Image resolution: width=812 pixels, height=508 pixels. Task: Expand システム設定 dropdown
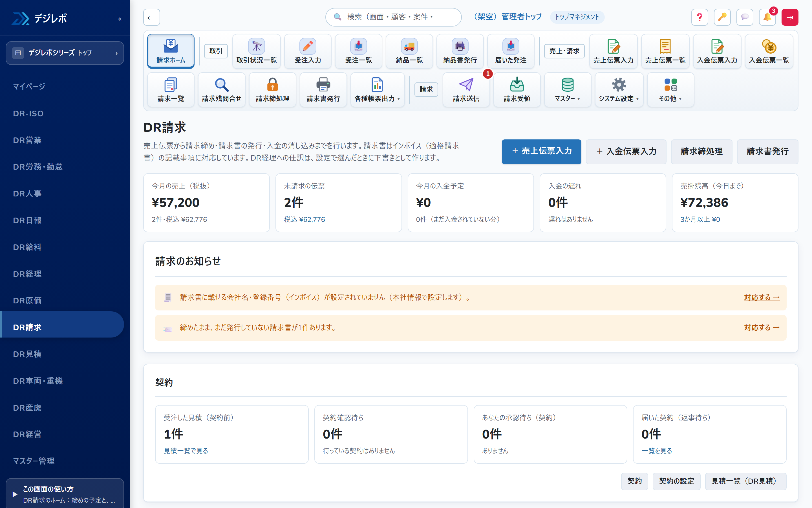[619, 90]
